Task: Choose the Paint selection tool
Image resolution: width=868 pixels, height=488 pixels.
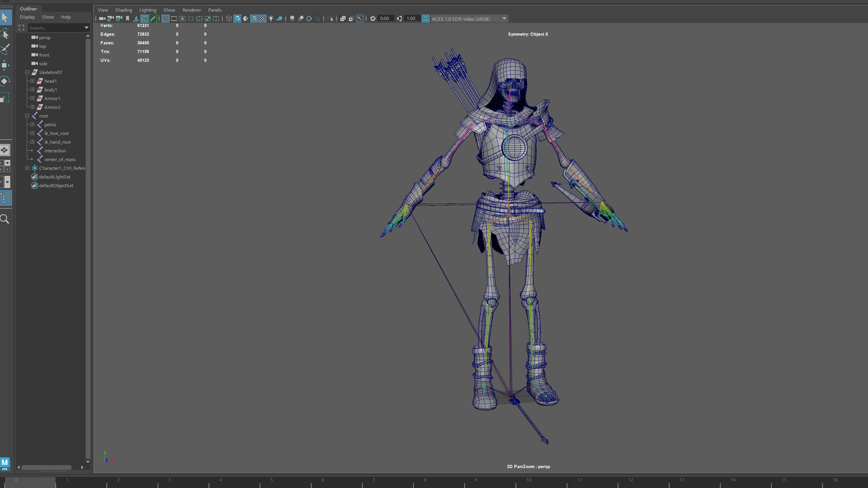Action: 5,49
